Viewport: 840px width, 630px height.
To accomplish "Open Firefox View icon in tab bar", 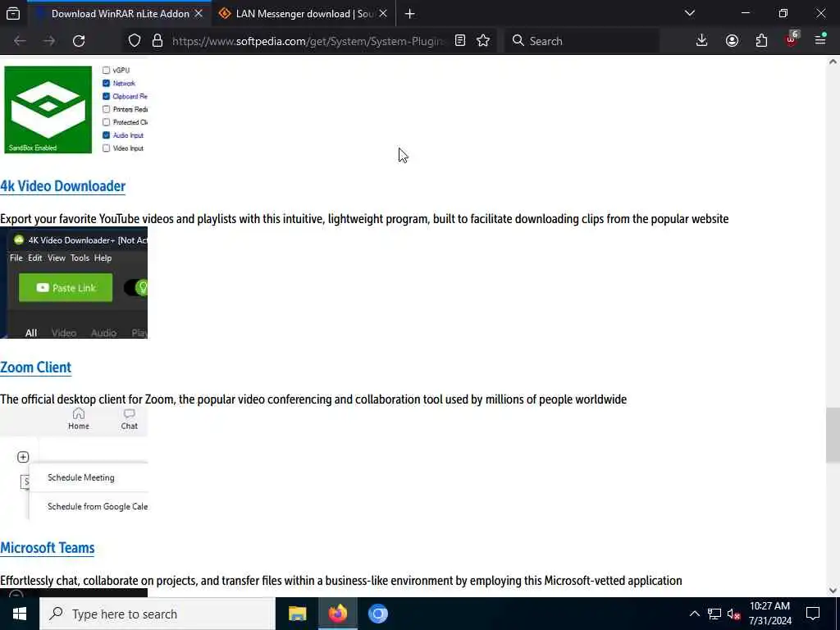I will pos(13,14).
